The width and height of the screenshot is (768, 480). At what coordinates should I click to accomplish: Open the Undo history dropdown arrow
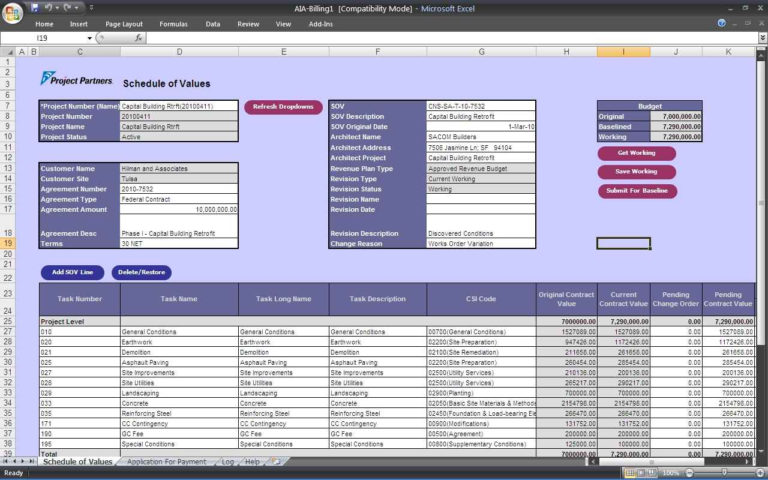click(58, 8)
